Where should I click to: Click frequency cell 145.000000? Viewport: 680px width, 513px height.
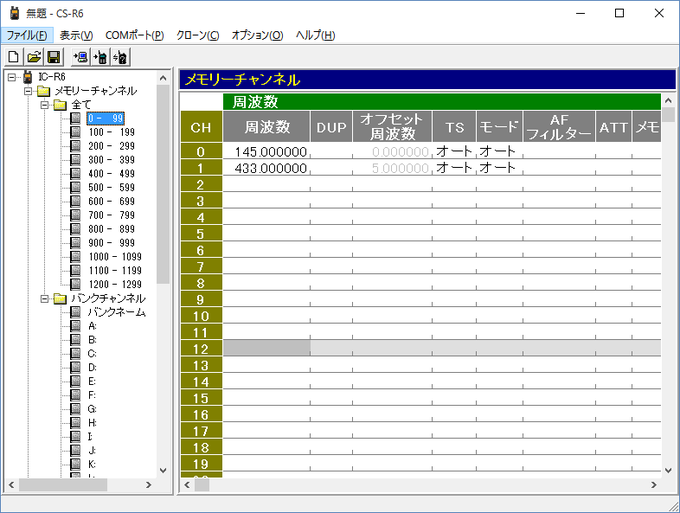(267, 152)
